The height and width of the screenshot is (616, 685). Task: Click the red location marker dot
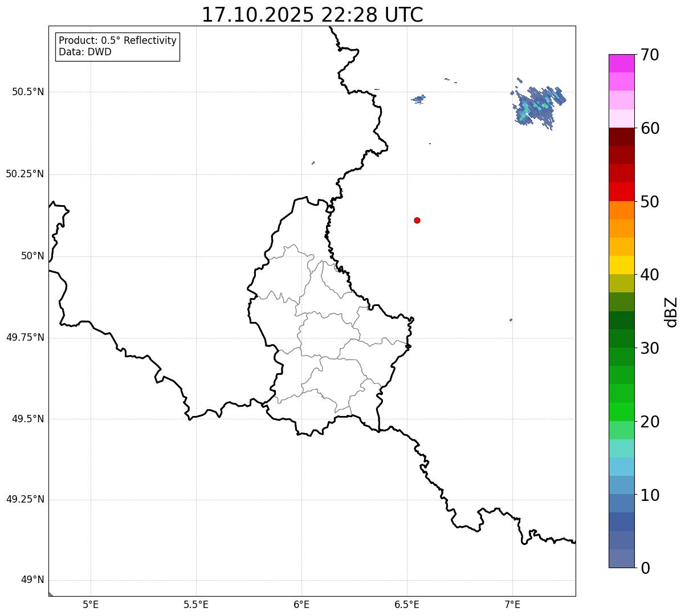click(417, 220)
